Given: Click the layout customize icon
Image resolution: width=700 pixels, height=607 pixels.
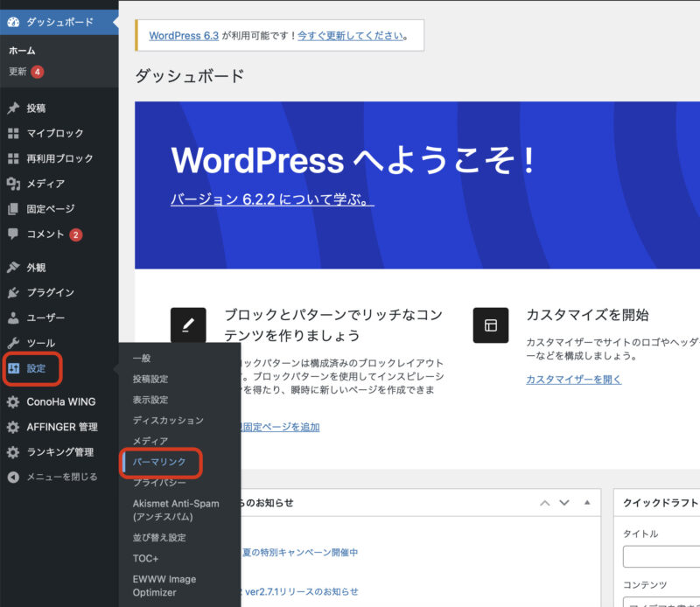Looking at the screenshot, I should coord(491,325).
